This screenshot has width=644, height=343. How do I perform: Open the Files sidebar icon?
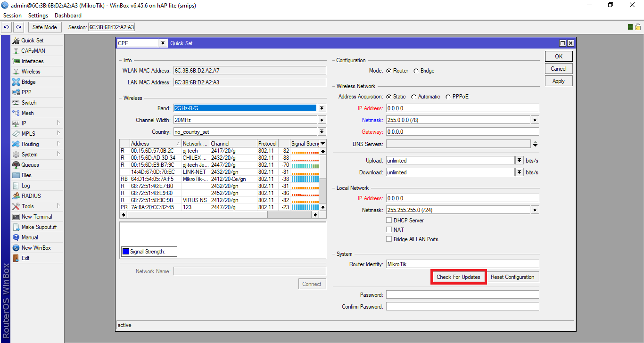pyautogui.click(x=17, y=175)
